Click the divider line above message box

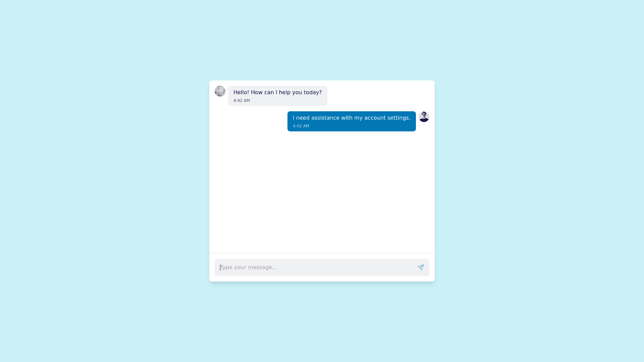coord(322,253)
